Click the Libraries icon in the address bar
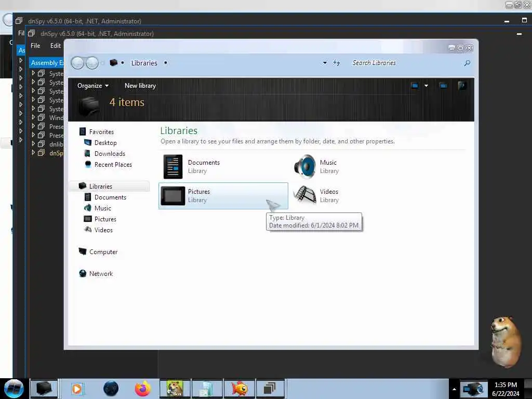 [114, 63]
